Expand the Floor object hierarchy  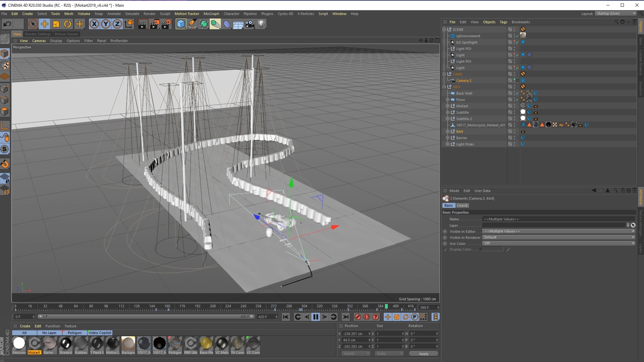447,100
